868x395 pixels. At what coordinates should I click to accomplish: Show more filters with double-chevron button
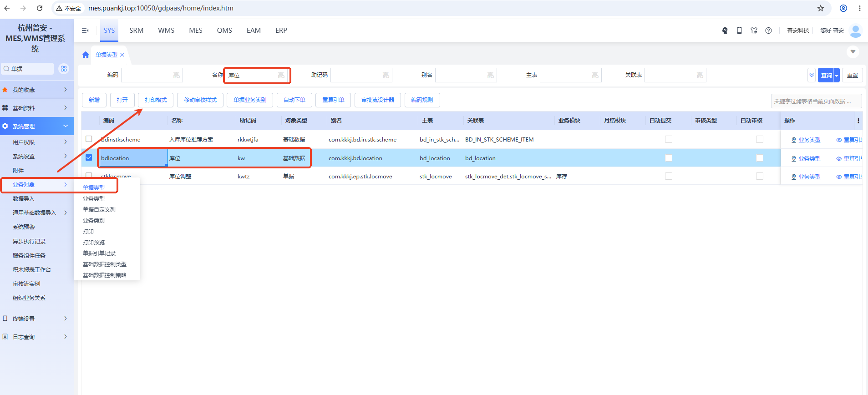[812, 75]
